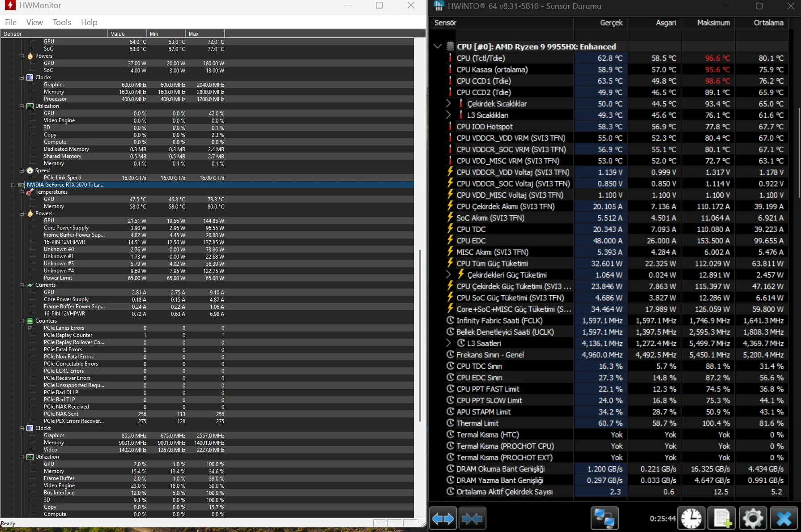Click the shrink columns inward arrows icon in HWiNFO
This screenshot has height=532, width=801.
(x=472, y=519)
